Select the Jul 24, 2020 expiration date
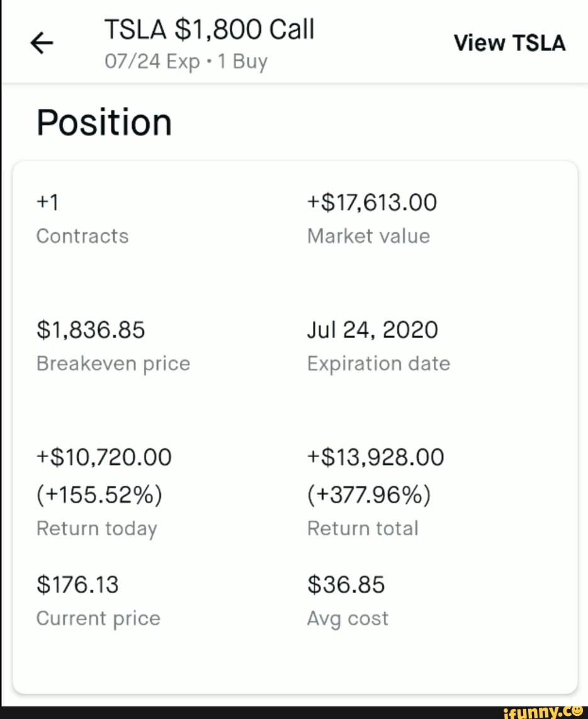 pyautogui.click(x=373, y=330)
